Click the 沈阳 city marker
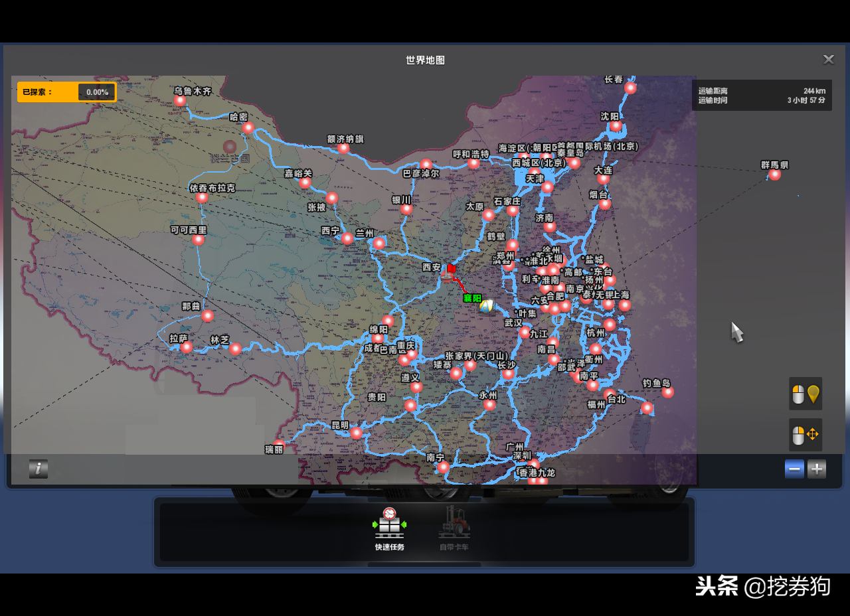The image size is (850, 616). [x=616, y=125]
